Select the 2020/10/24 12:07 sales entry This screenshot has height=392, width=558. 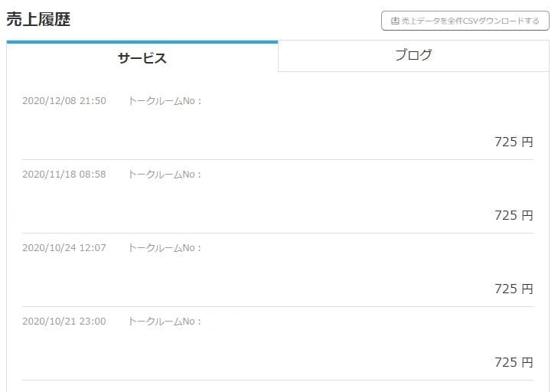pos(278,269)
